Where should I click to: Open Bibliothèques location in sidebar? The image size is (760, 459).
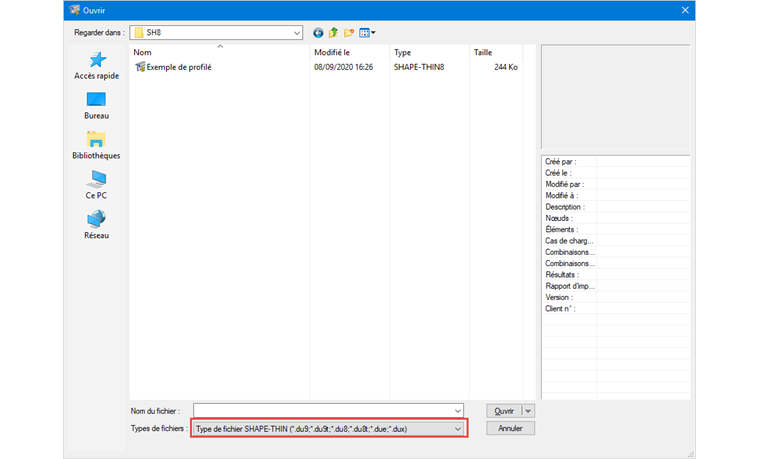tap(96, 145)
